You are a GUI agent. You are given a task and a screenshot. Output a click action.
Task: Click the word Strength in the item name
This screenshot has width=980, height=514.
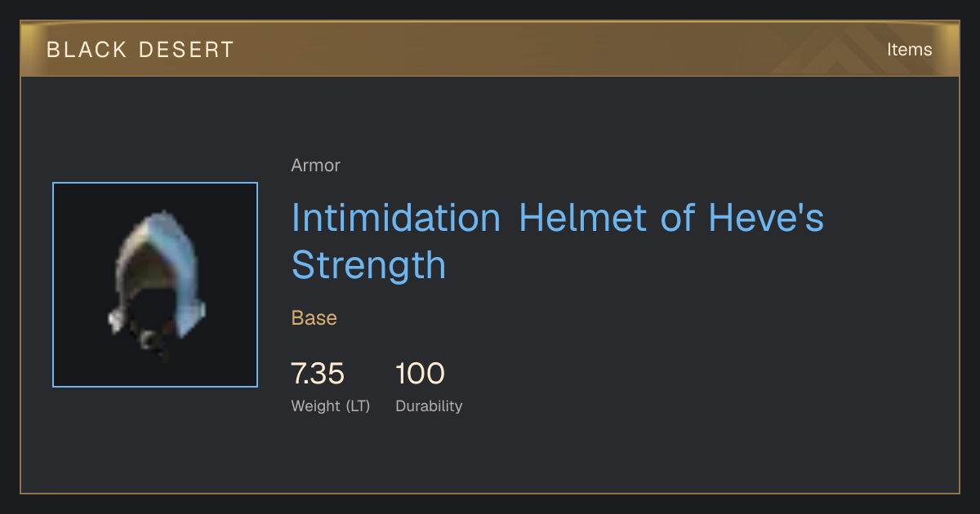(x=368, y=266)
